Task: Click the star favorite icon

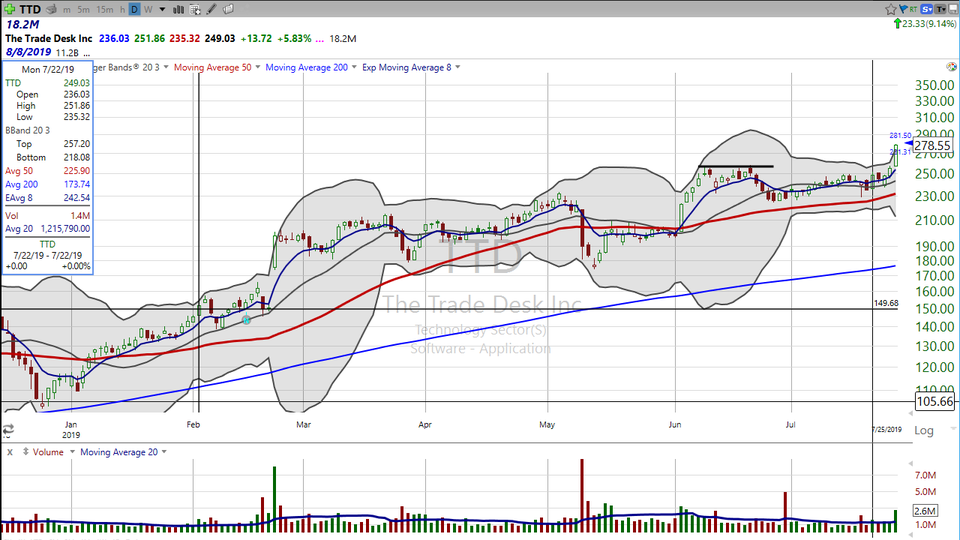Action: pyautogui.click(x=891, y=9)
